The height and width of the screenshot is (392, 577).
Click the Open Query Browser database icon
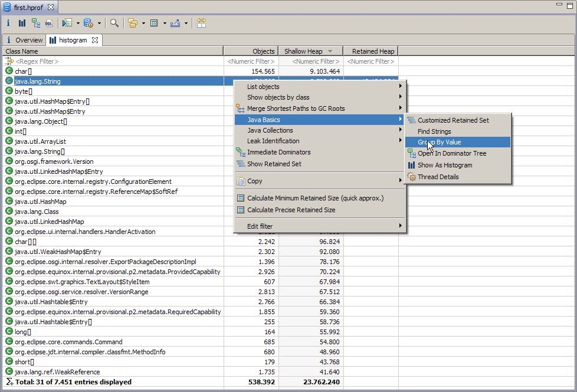(88, 23)
